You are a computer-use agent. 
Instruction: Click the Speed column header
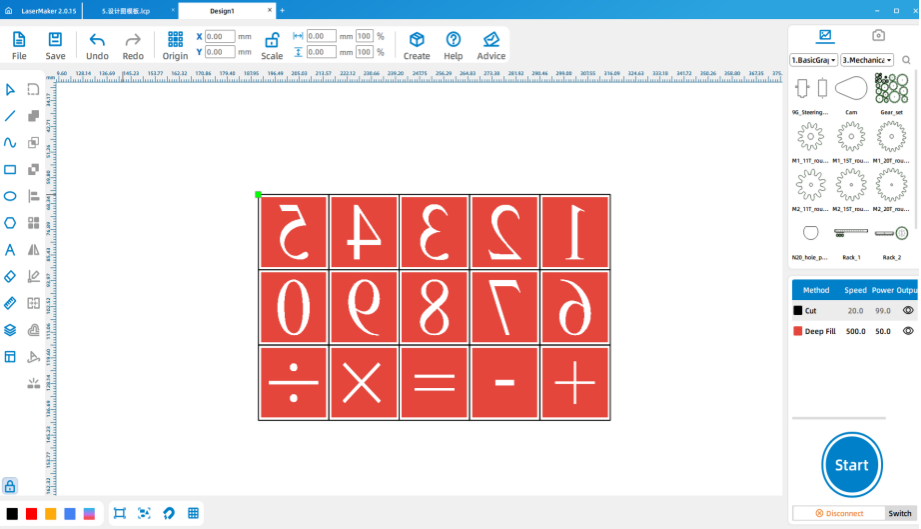pyautogui.click(x=855, y=290)
